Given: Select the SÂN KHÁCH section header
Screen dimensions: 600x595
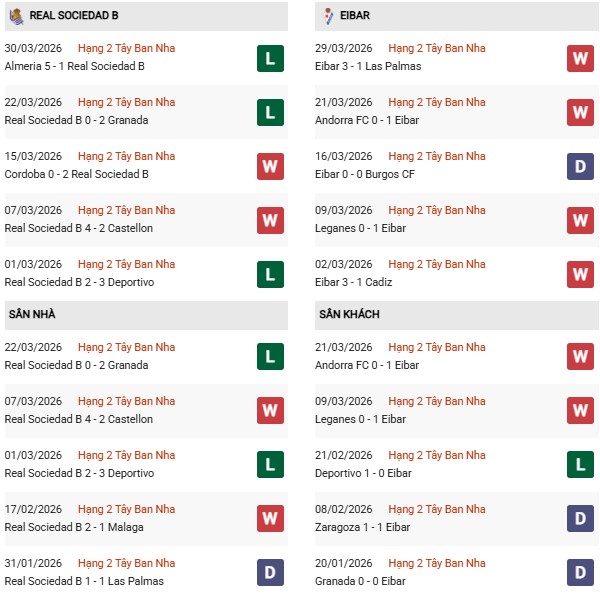Looking at the screenshot, I should pos(349,314).
